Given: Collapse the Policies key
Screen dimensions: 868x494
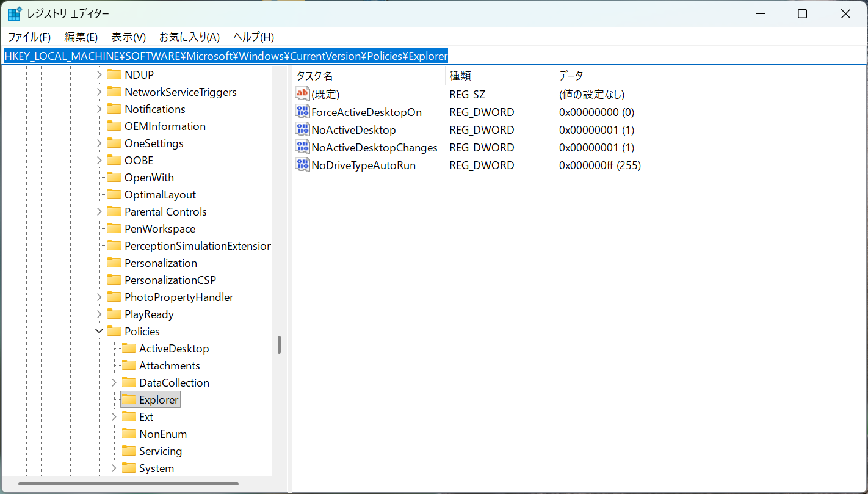Looking at the screenshot, I should tap(99, 331).
